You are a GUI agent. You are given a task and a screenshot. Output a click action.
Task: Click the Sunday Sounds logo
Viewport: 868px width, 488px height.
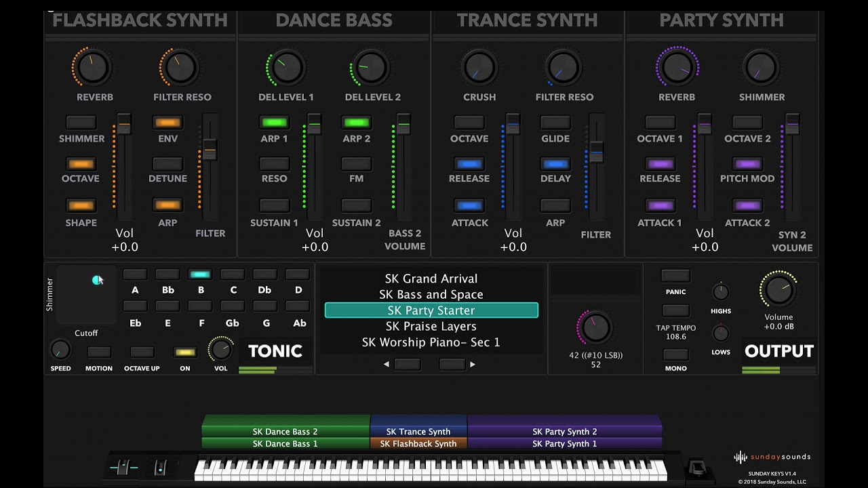pyautogui.click(x=772, y=457)
